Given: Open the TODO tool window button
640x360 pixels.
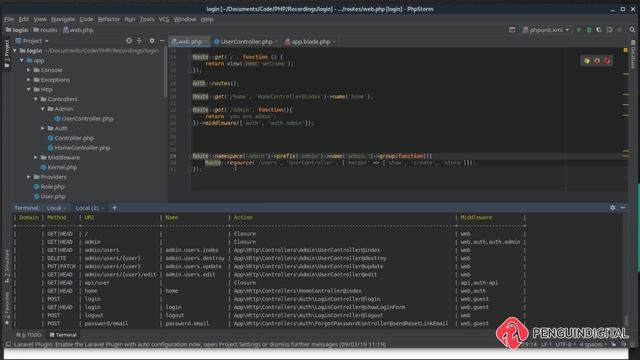Looking at the screenshot, I should click(x=29, y=335).
